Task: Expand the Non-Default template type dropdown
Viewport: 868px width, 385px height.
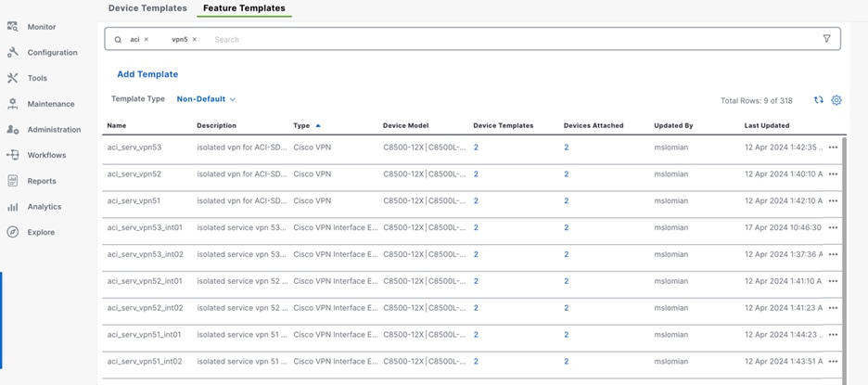Action: pos(206,99)
